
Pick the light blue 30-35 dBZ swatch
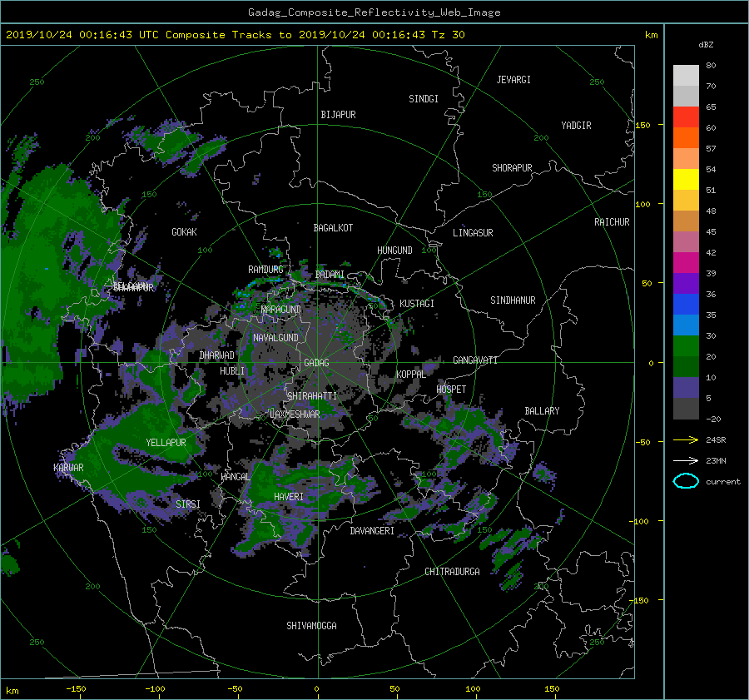686,325
